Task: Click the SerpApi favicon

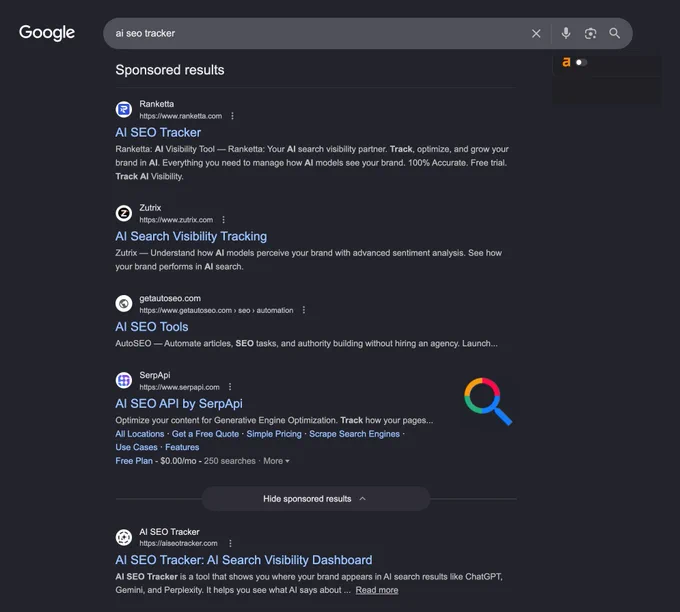Action: 124,380
